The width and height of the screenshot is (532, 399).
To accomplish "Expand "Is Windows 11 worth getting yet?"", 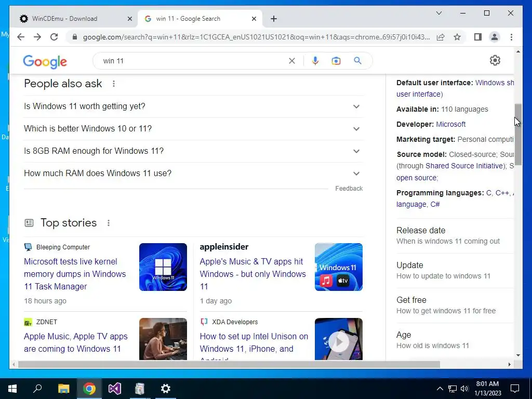I will click(193, 106).
